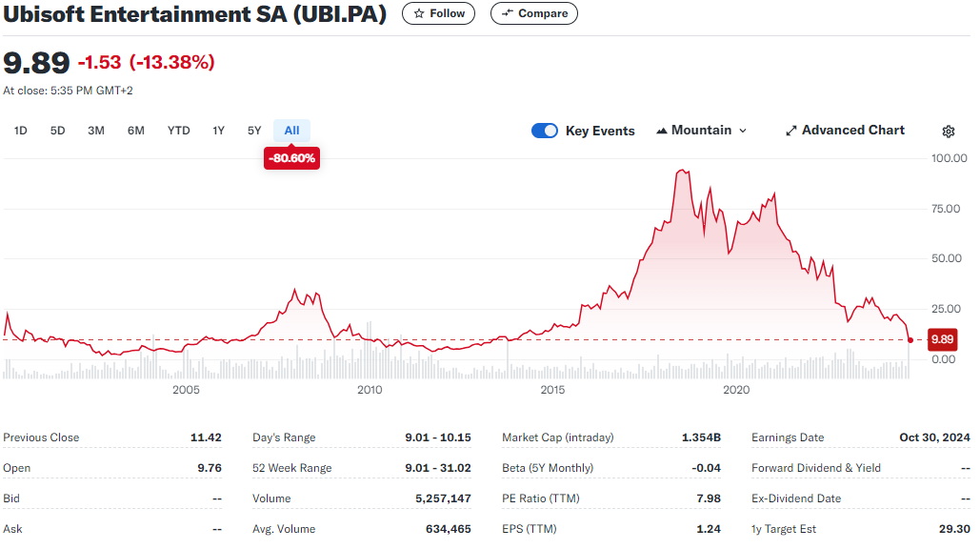The width and height of the screenshot is (980, 549).
Task: Expand the Mountain chart type dropdown
Action: tap(702, 130)
